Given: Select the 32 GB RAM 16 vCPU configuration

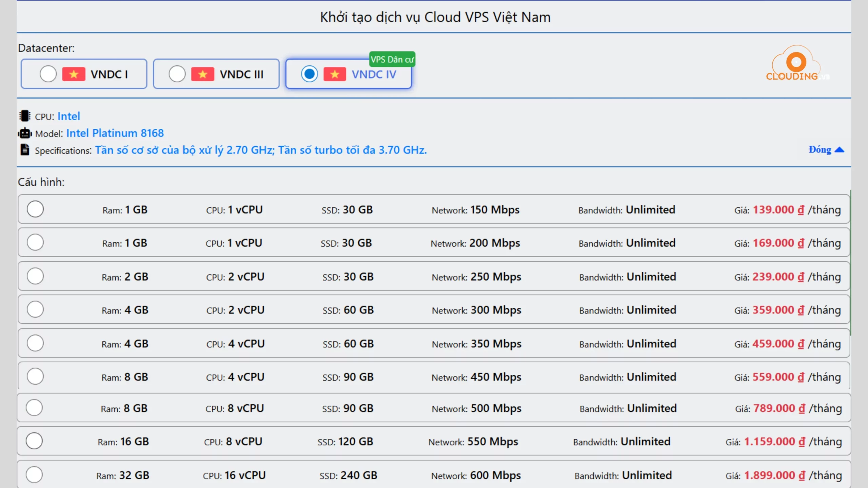Looking at the screenshot, I should 34,475.
